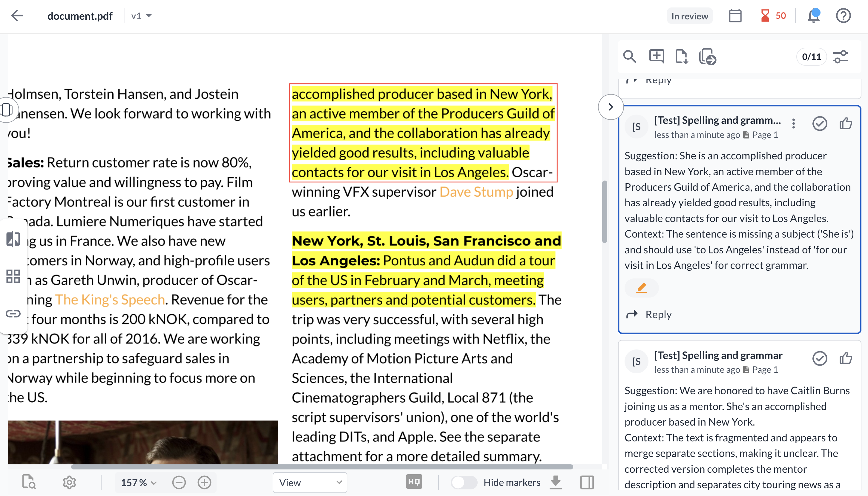The height and width of the screenshot is (496, 868).
Task: Open the In review status menu
Action: click(x=689, y=16)
